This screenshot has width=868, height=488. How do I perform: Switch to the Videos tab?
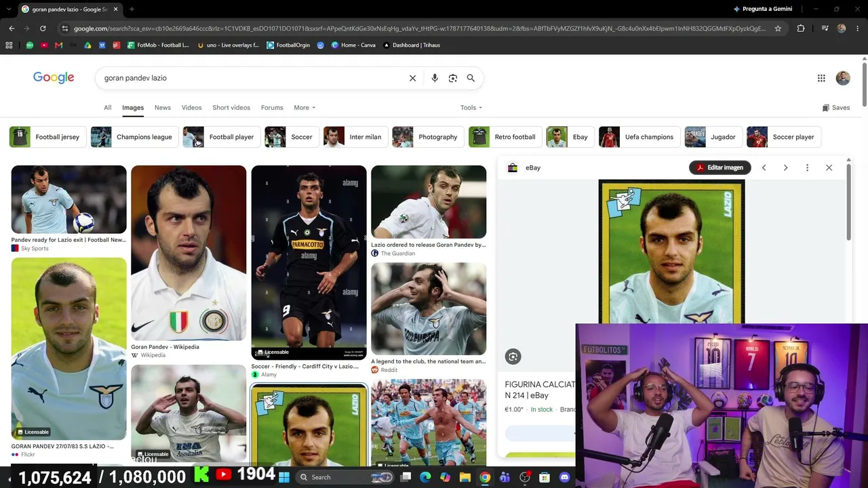click(191, 108)
